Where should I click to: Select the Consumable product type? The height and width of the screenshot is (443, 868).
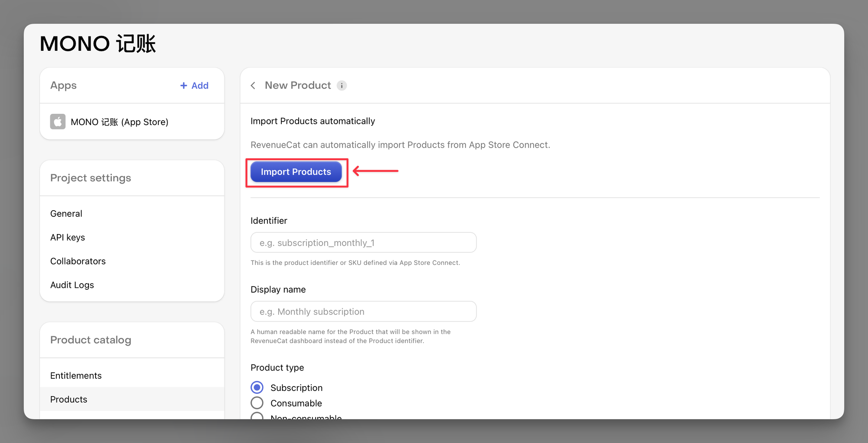click(x=257, y=403)
